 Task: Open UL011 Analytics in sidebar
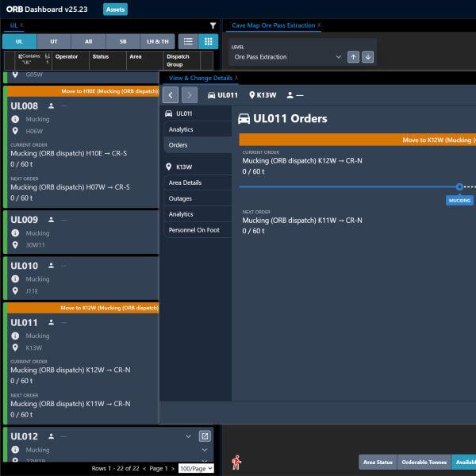point(198,129)
